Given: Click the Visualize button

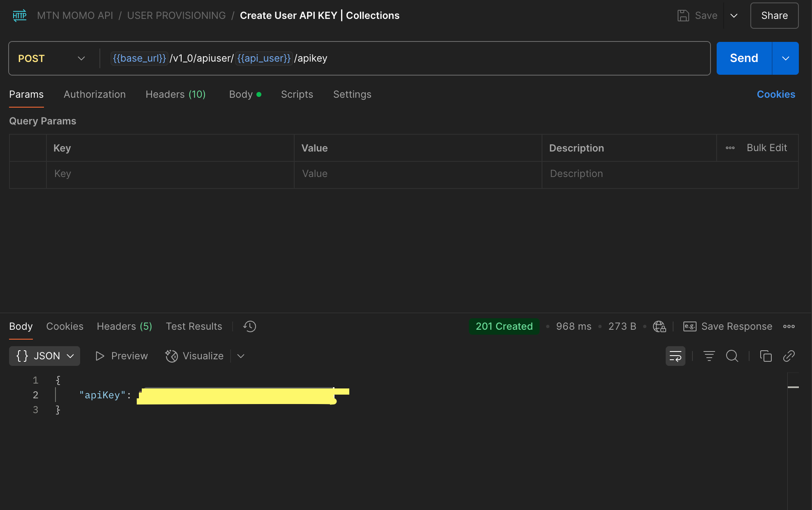Looking at the screenshot, I should (194, 356).
